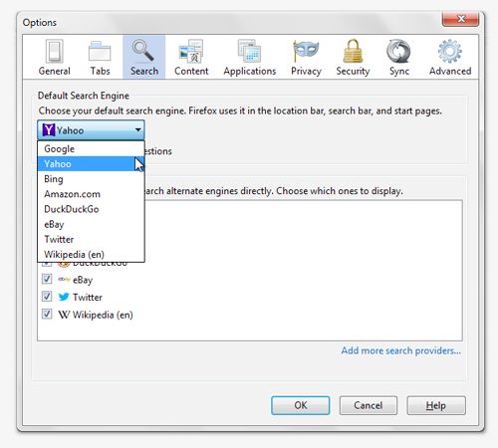498x448 pixels.
Task: Choose eBay from the dropdown list
Action: [x=91, y=224]
